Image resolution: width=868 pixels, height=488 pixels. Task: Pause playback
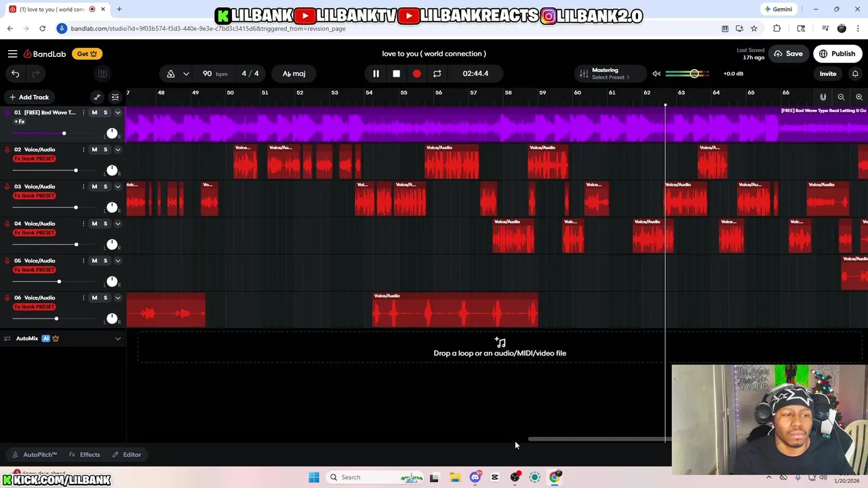(x=376, y=73)
